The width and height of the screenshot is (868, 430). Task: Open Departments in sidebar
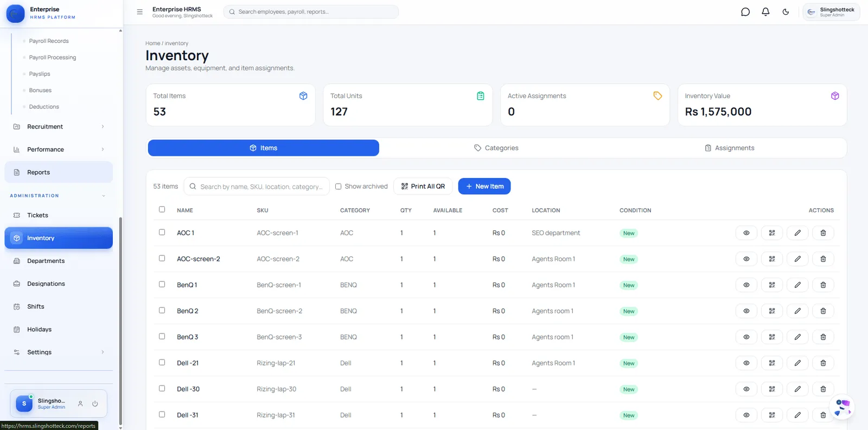click(59, 261)
